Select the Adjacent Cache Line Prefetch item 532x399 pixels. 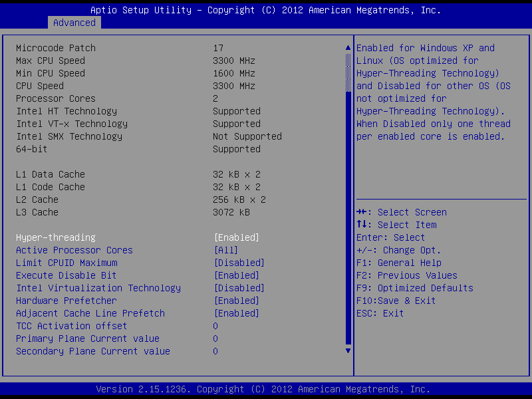click(x=90, y=313)
